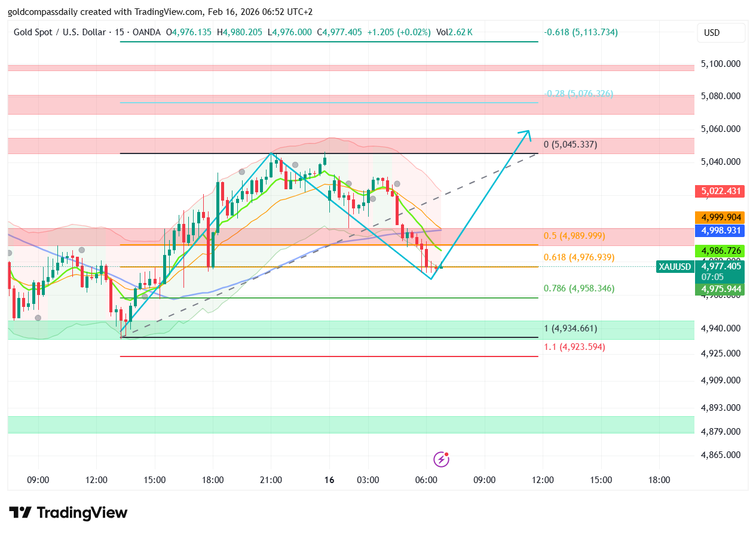This screenshot has height=535, width=756.
Task: Open the USD currency selector at top right
Action: pyautogui.click(x=720, y=33)
